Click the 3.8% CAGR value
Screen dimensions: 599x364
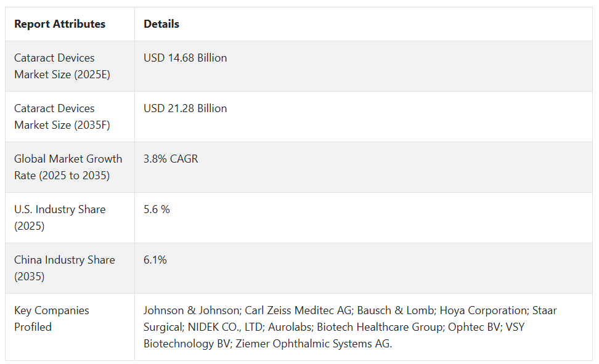point(171,158)
